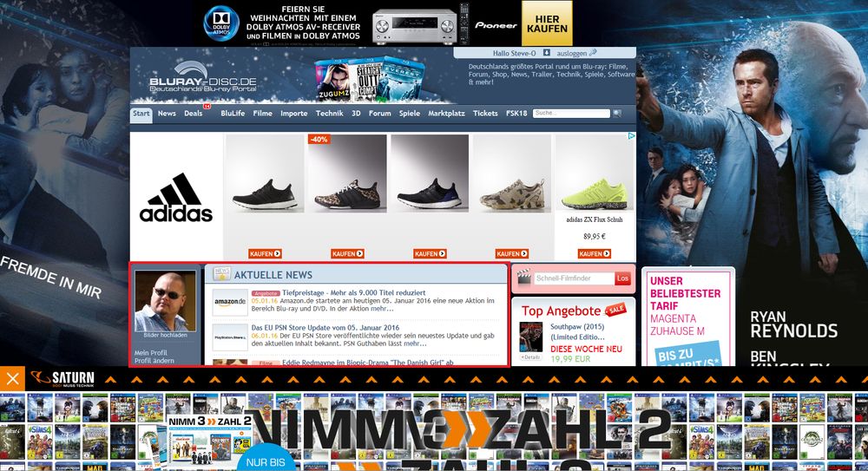Click the Details button under Southpaw cover
This screenshot has height=471, width=868.
531,357
